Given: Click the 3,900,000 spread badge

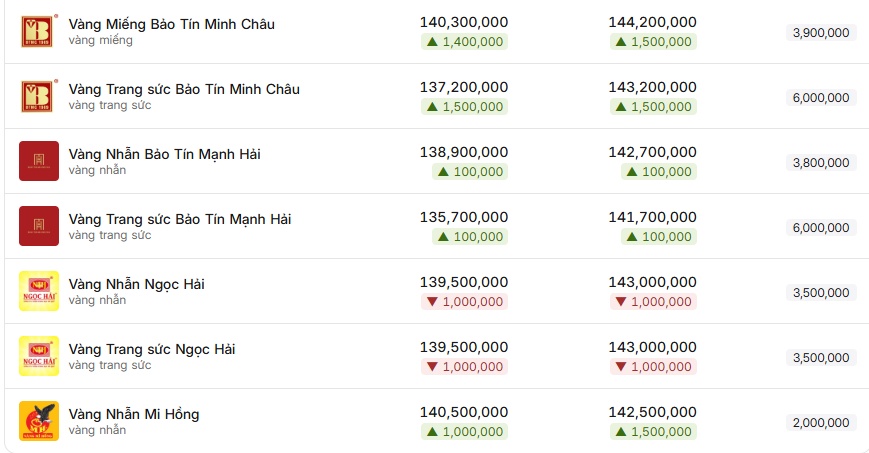Looking at the screenshot, I should click(821, 33).
